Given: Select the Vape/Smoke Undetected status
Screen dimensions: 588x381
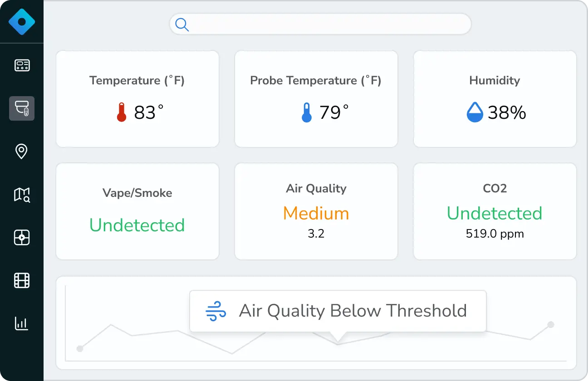Looking at the screenshot, I should click(x=137, y=225).
